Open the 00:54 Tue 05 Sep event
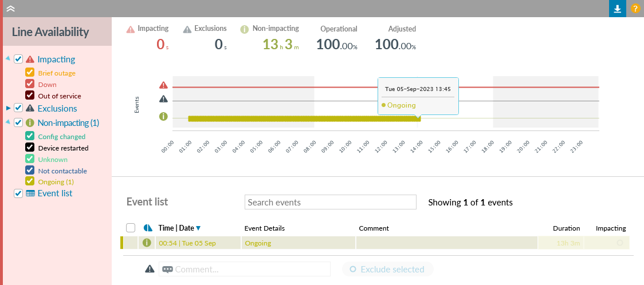This screenshot has width=644, height=285. tap(187, 243)
